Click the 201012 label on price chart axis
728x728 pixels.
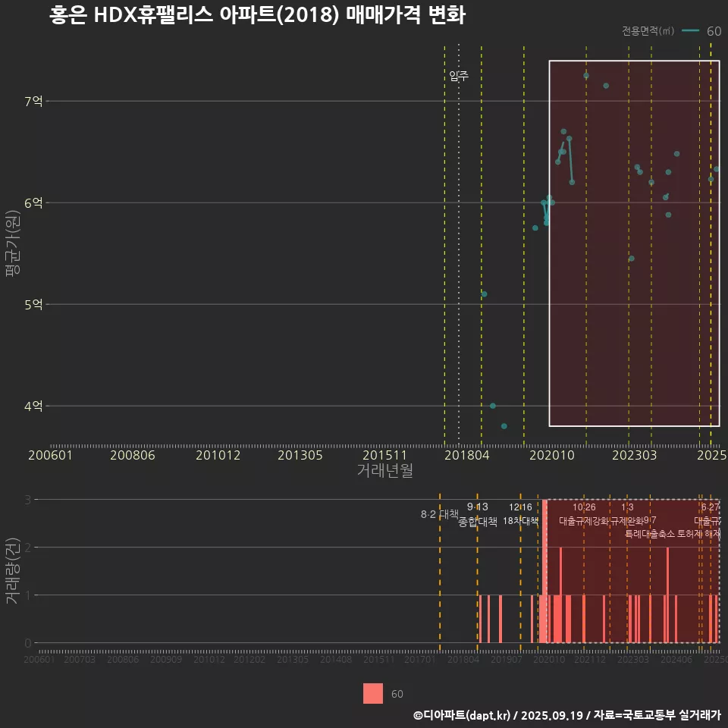coord(218,455)
